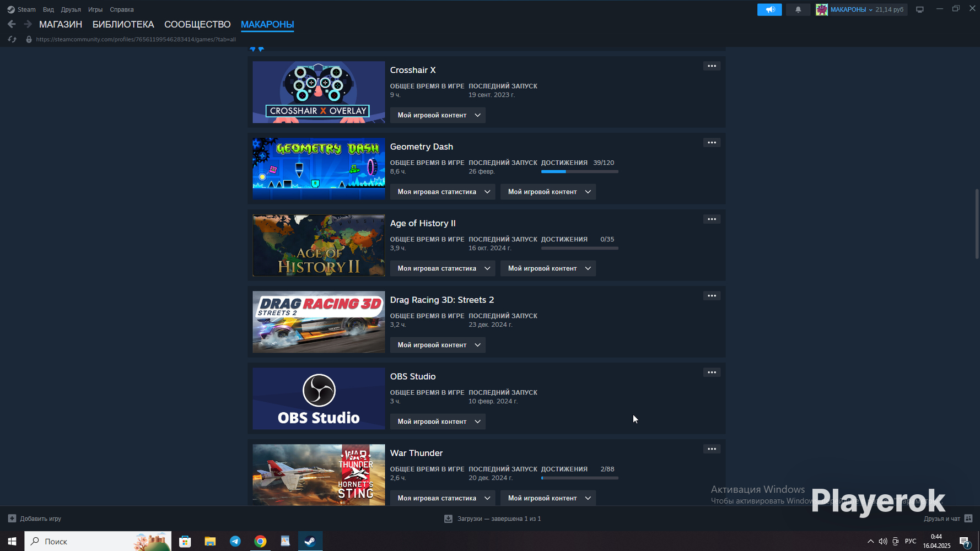Click the Steam taskbar icon

pyautogui.click(x=310, y=541)
